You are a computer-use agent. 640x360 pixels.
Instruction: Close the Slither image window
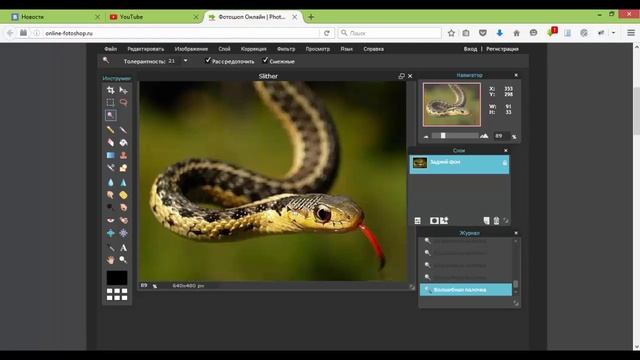[x=410, y=76]
